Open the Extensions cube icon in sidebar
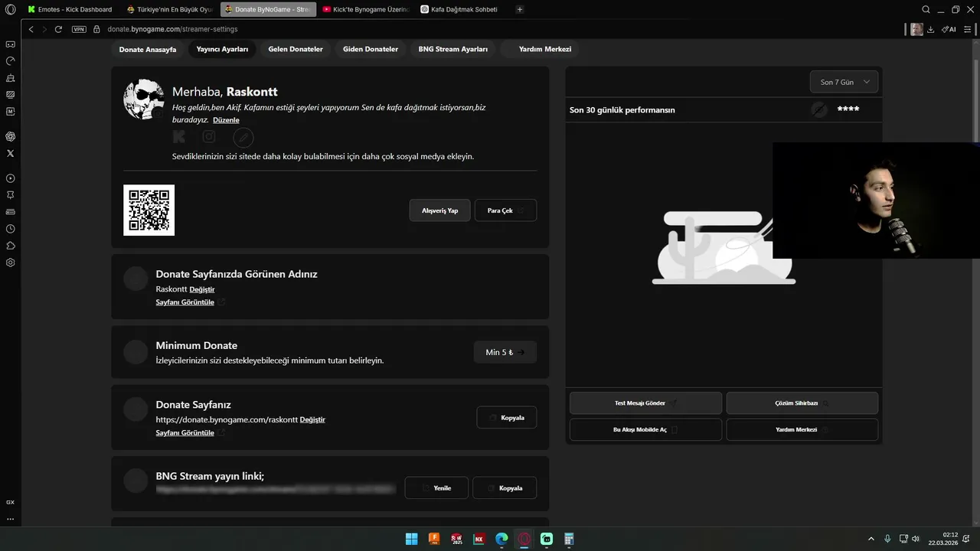 coord(10,246)
